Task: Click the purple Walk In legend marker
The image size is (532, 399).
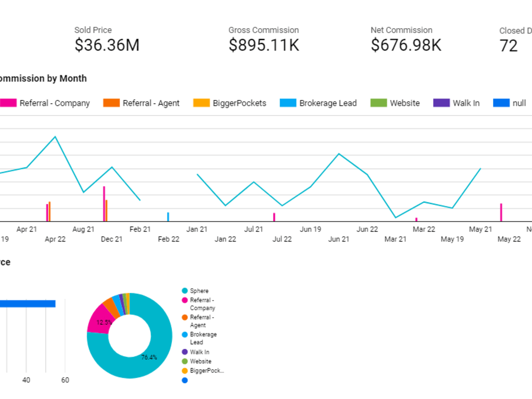Action: (441, 103)
